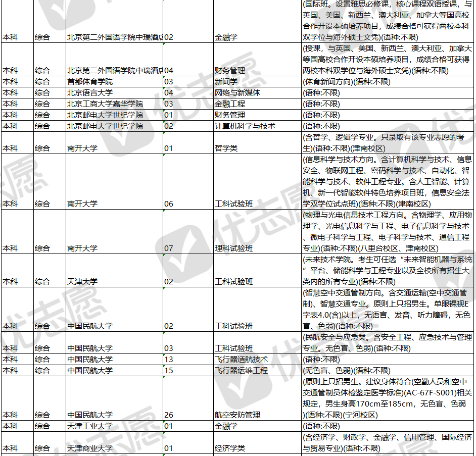Viewport: 476px width, 456px height.
Task: Select the 北京语言大学 school cell
Action: coord(90,93)
